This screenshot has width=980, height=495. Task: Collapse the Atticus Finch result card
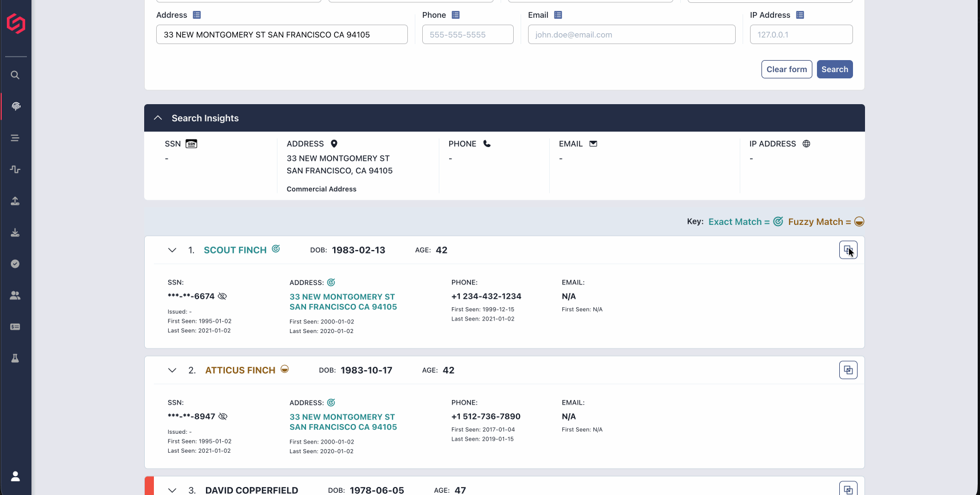[x=172, y=370]
